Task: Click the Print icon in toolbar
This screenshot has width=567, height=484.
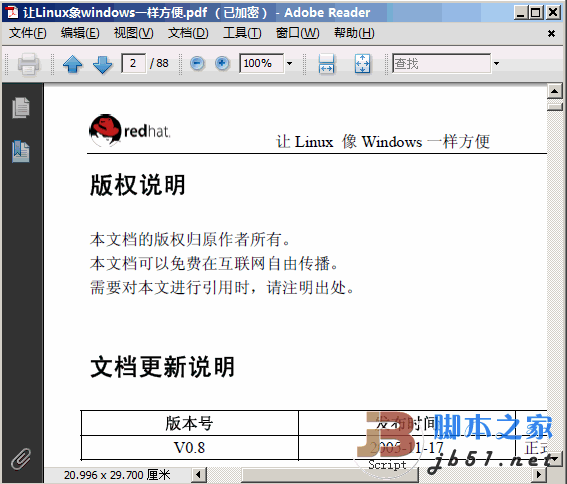Action: pyautogui.click(x=29, y=64)
